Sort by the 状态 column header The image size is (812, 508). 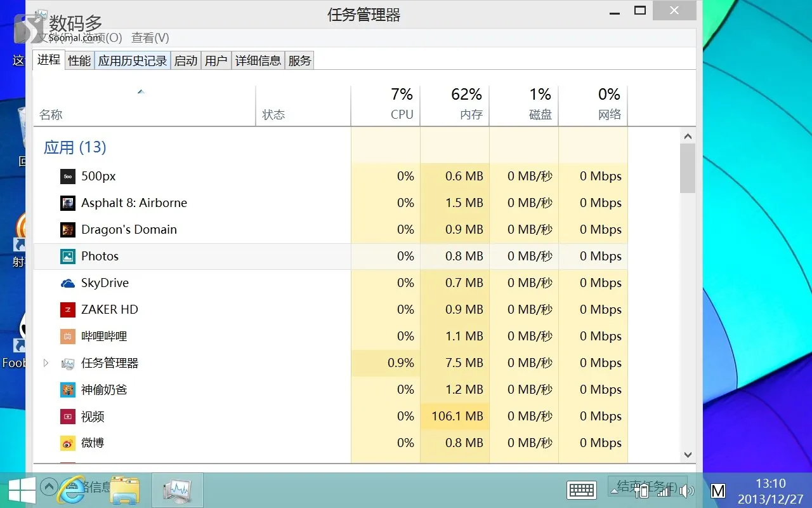click(x=303, y=106)
